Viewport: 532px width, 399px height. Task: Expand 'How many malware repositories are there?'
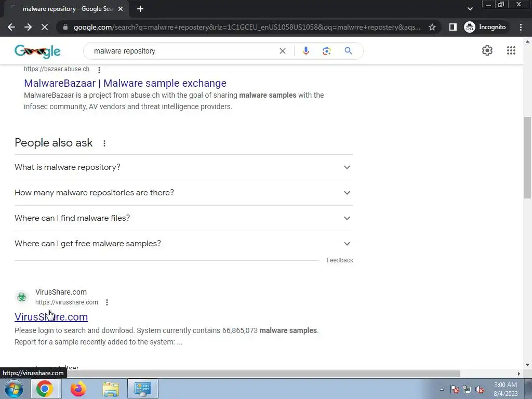point(183,193)
